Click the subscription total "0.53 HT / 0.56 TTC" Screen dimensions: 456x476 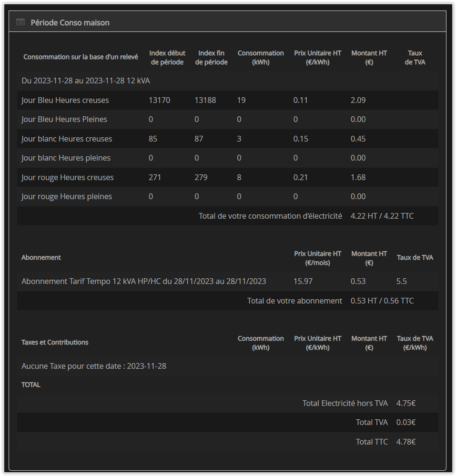382,301
